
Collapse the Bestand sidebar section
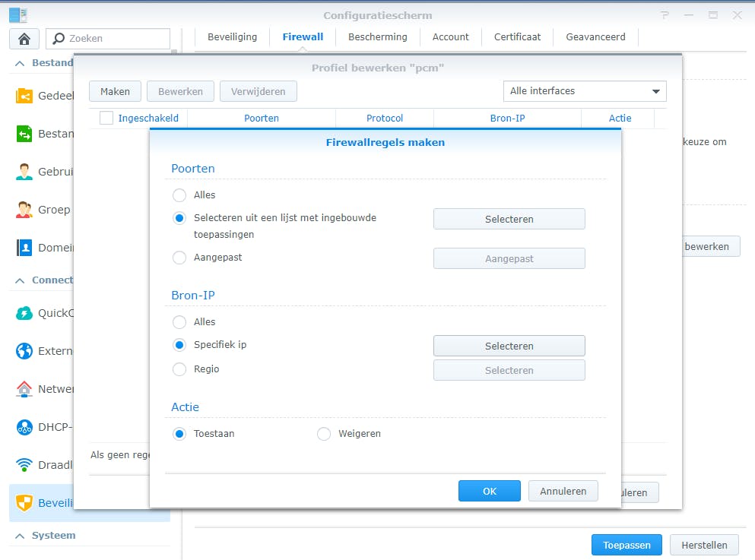(20, 63)
